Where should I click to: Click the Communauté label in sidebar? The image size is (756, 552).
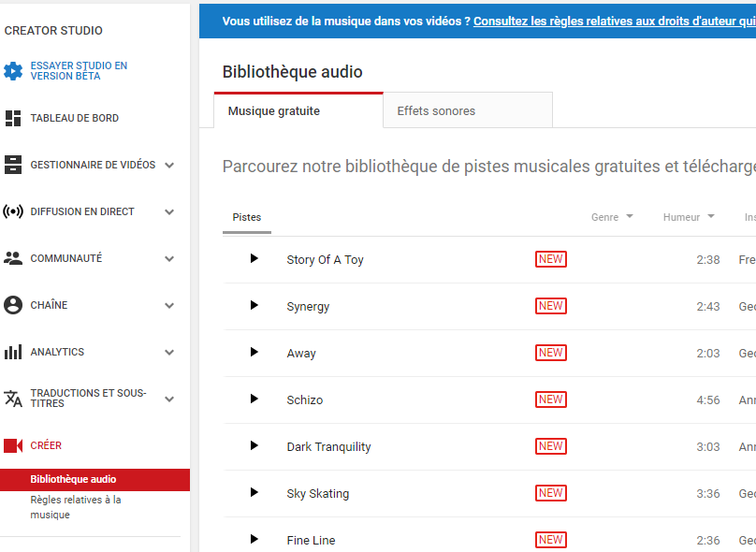[x=66, y=258]
